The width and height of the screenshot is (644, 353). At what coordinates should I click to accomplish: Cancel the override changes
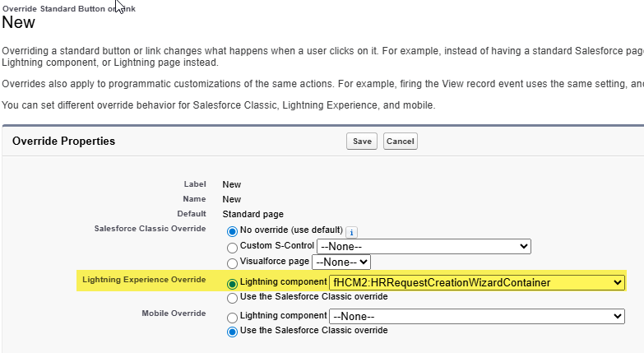pyautogui.click(x=400, y=142)
